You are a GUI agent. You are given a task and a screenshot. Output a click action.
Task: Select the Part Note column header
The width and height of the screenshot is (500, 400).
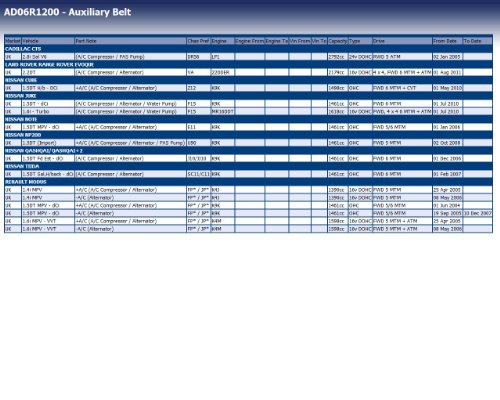pos(131,41)
